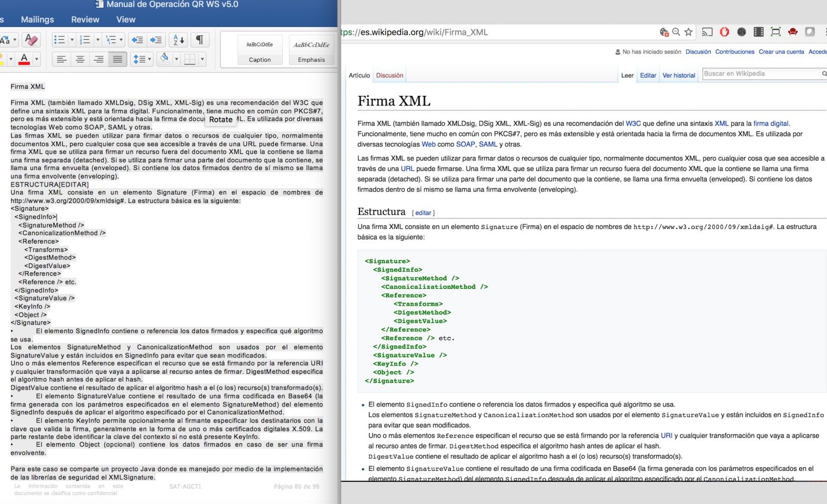Apply numbered list formatting
The width and height of the screenshot is (827, 504).
point(85,40)
